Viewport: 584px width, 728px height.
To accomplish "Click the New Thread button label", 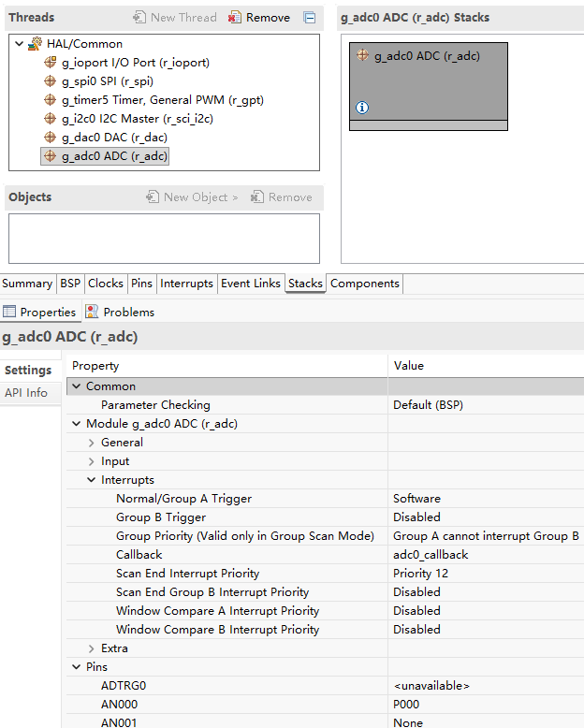I will tap(183, 18).
